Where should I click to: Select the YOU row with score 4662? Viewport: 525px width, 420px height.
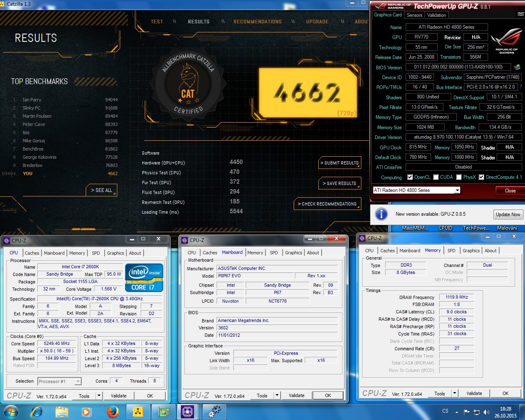point(60,173)
